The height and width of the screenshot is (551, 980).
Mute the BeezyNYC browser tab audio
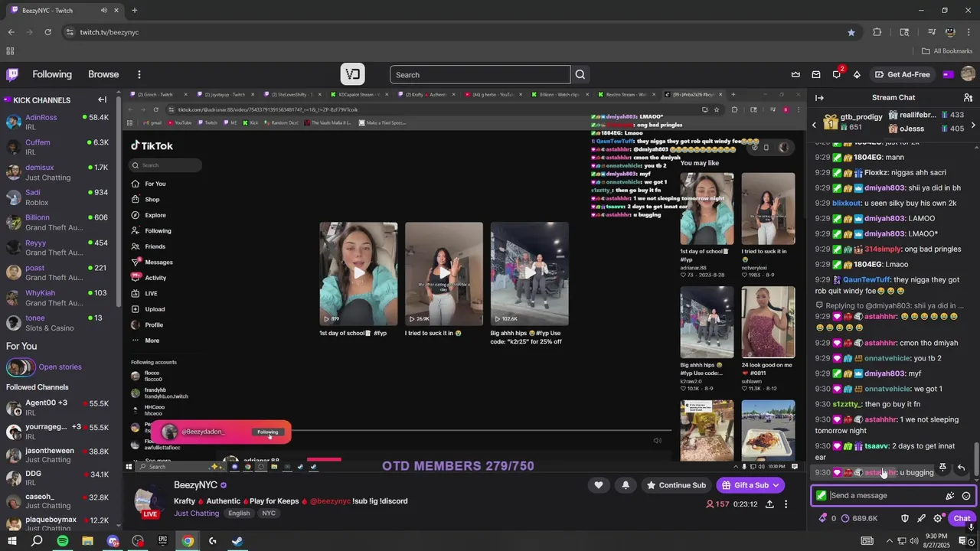[104, 11]
